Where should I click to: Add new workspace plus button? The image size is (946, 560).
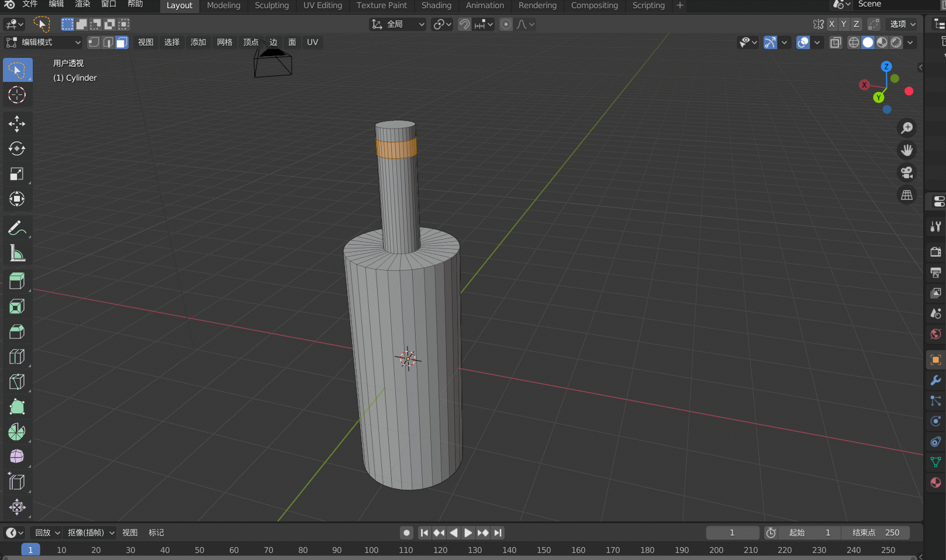tap(680, 5)
